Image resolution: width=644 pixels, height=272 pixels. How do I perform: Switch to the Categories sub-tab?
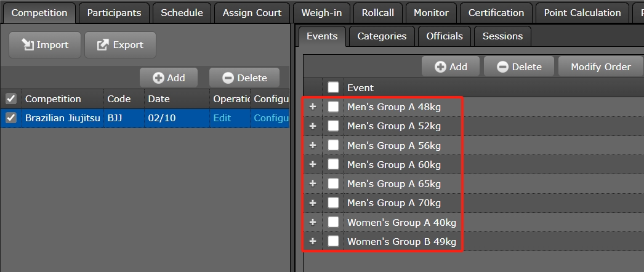(382, 36)
